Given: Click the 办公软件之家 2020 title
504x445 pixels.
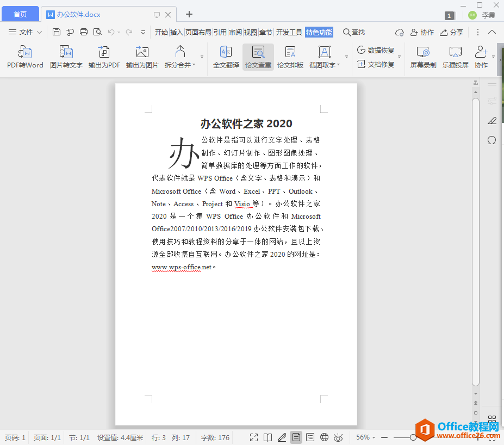Looking at the screenshot, I should click(x=246, y=123).
